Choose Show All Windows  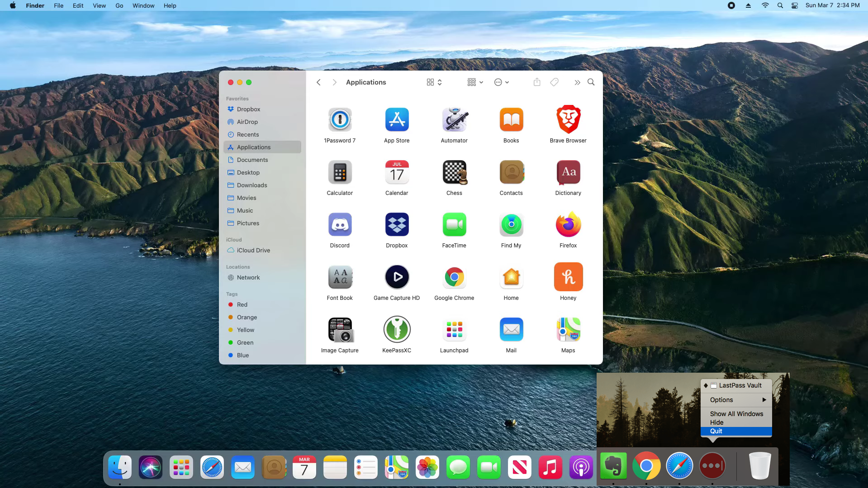[x=736, y=414]
